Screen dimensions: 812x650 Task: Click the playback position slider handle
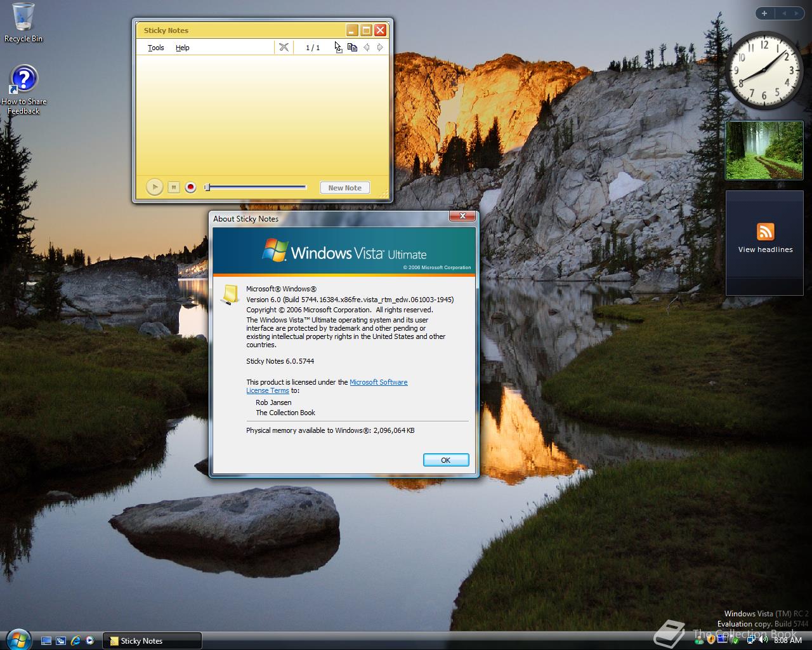(207, 187)
